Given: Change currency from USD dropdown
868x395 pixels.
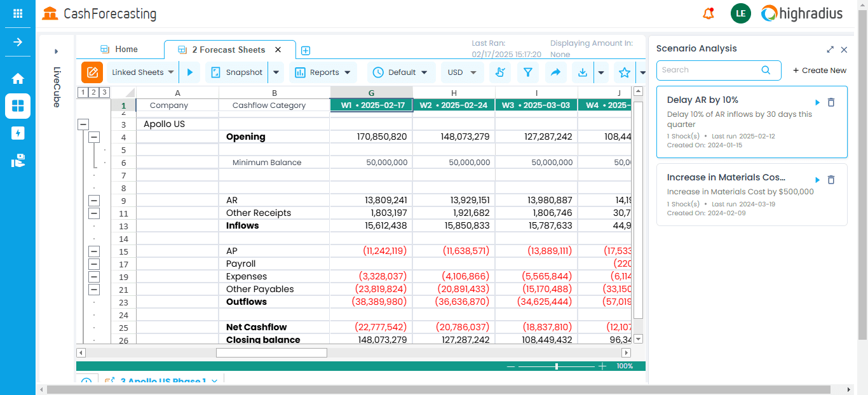Looking at the screenshot, I should point(462,72).
